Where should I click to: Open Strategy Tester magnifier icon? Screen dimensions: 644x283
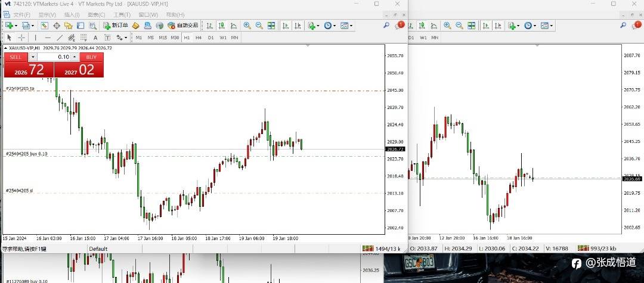93,26
